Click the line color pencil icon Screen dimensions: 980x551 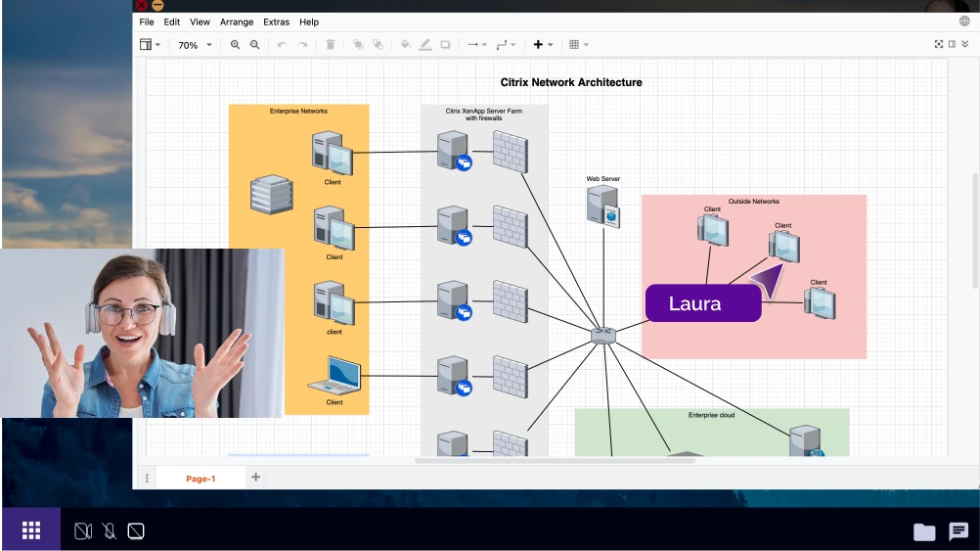pos(425,44)
